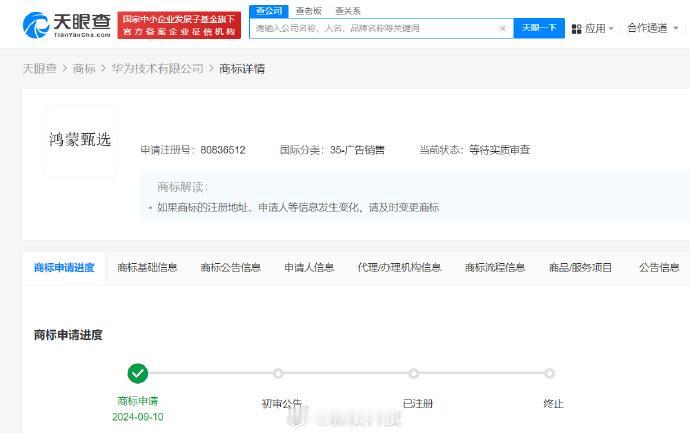Image resolution: width=690 pixels, height=433 pixels.
Task: Switch to 商标公告信息 tab
Action: click(x=231, y=268)
